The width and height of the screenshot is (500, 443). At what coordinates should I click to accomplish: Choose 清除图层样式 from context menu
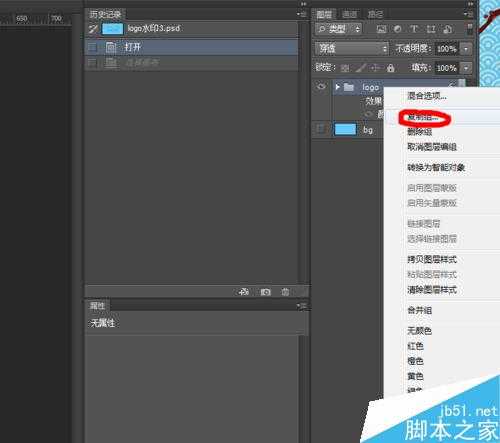tap(432, 290)
